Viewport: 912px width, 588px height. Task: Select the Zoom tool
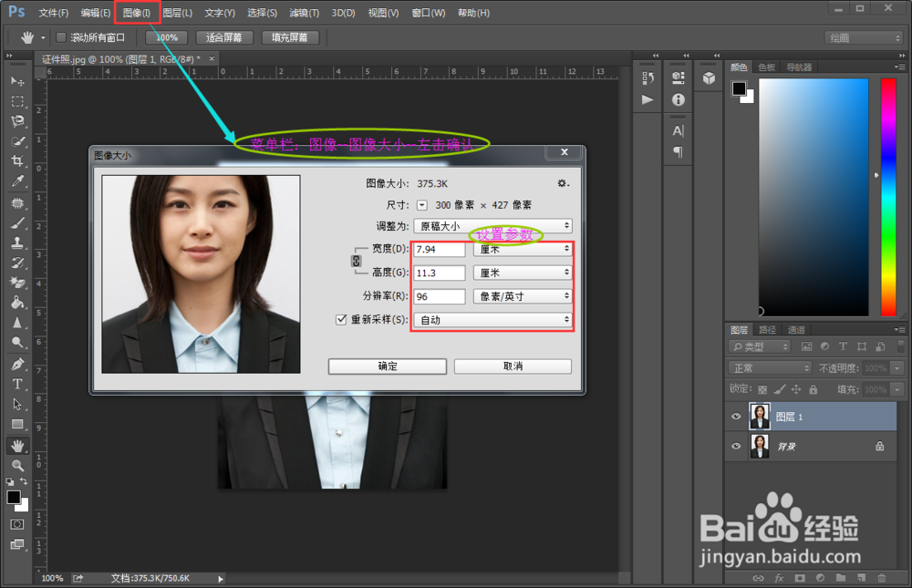[17, 465]
